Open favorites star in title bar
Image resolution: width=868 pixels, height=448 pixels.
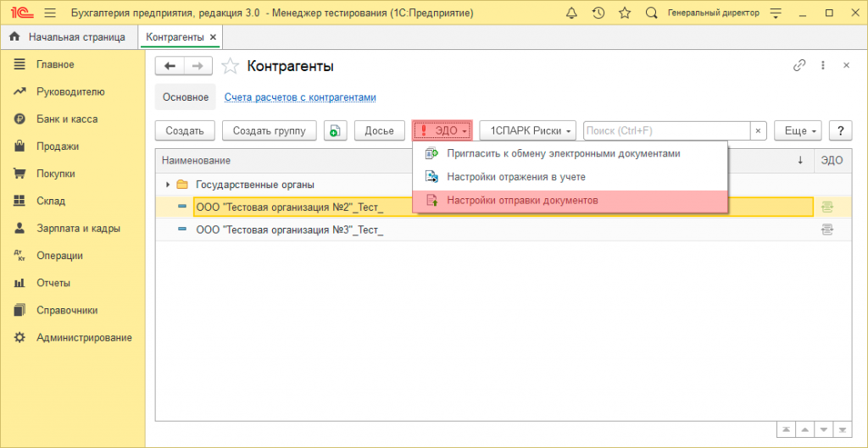625,13
